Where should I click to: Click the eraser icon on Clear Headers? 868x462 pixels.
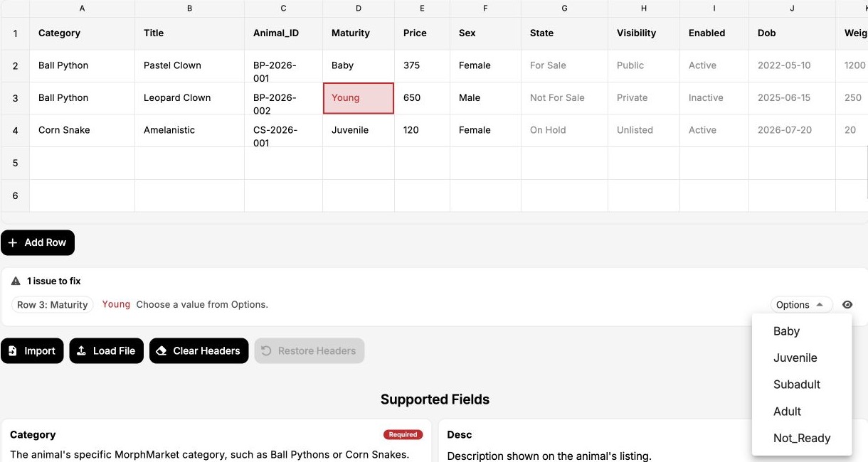click(x=161, y=350)
